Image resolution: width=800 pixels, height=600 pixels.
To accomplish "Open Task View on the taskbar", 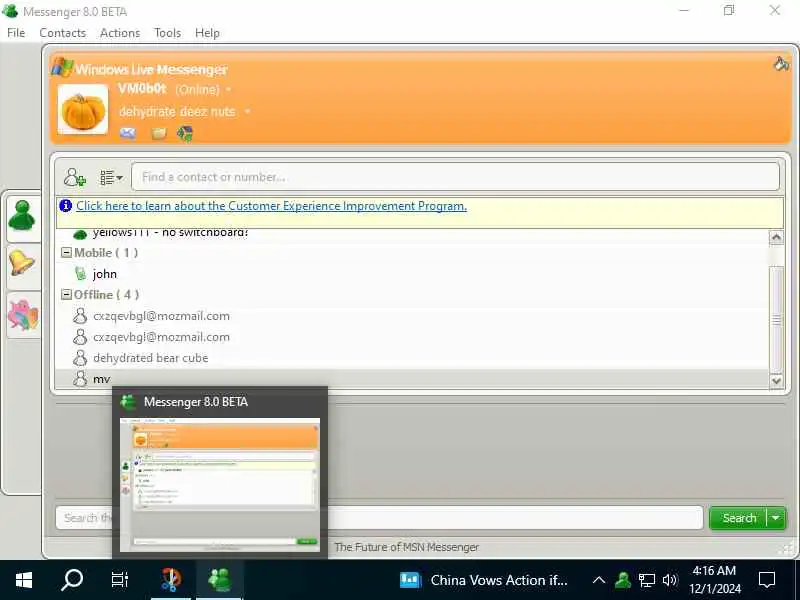I will (120, 580).
